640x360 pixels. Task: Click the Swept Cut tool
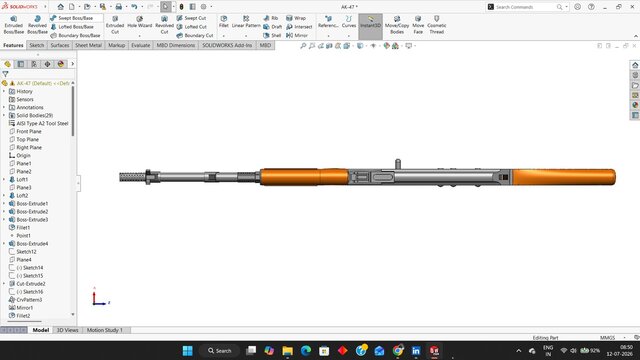(191, 18)
